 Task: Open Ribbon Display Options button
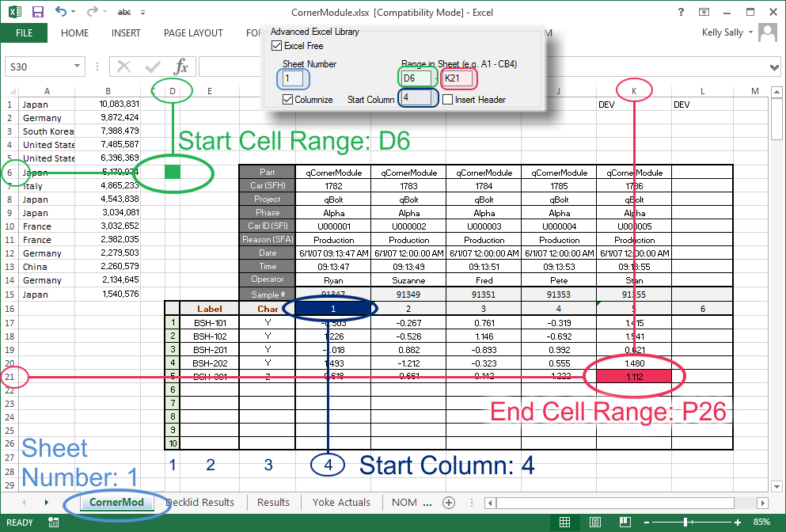pos(704,12)
